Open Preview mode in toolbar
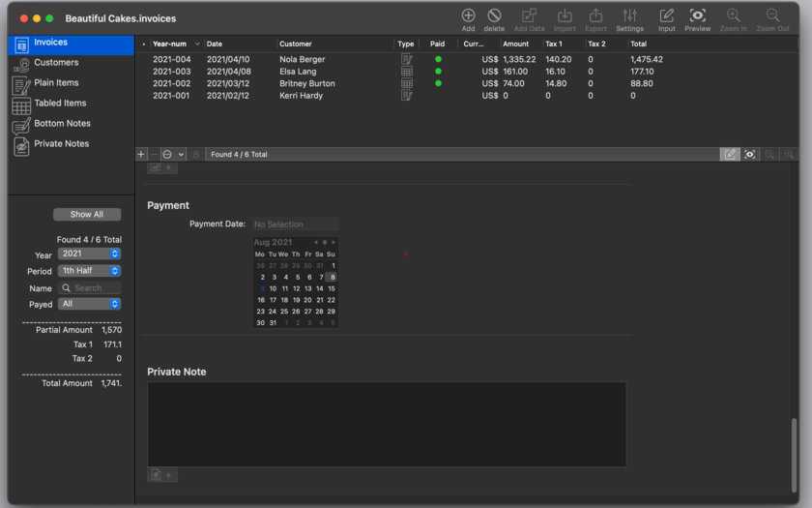The height and width of the screenshot is (508, 812). (x=698, y=19)
